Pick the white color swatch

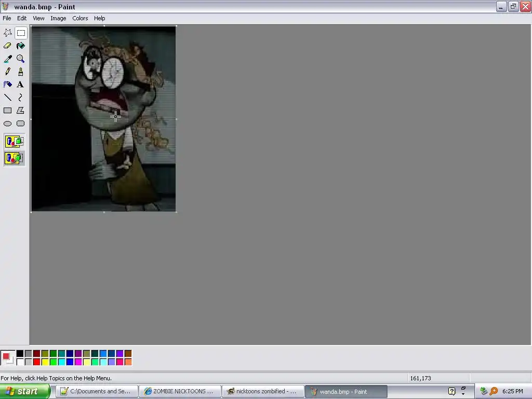pyautogui.click(x=20, y=362)
